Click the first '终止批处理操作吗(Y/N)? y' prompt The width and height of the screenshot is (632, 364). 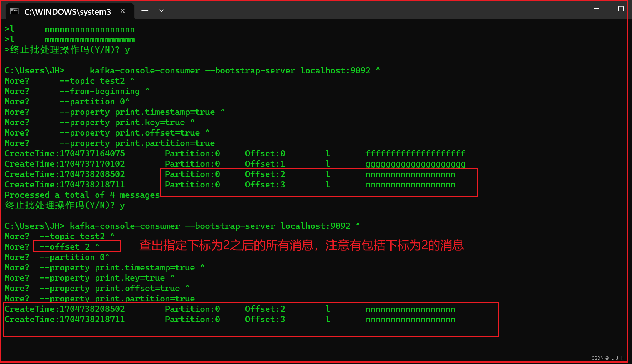click(x=67, y=50)
